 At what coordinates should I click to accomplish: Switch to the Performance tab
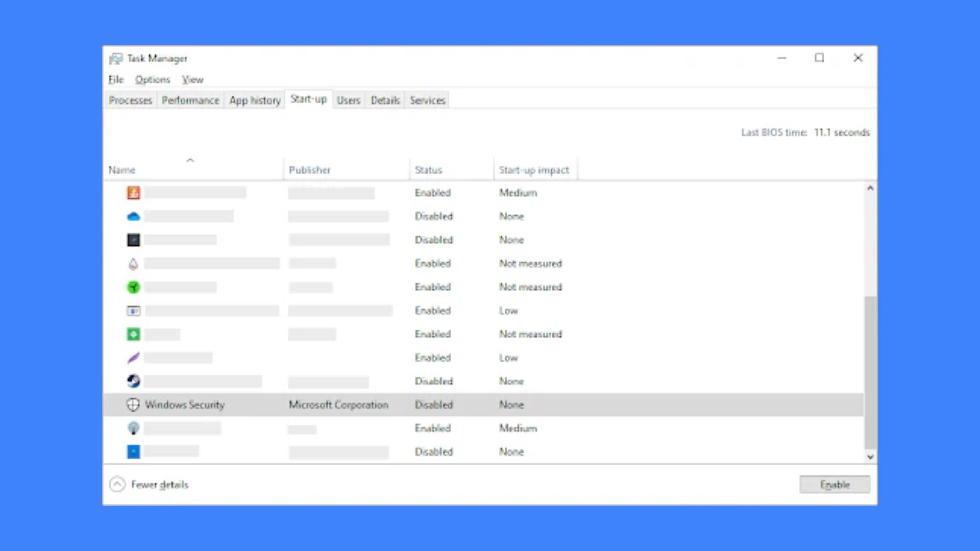coord(190,100)
